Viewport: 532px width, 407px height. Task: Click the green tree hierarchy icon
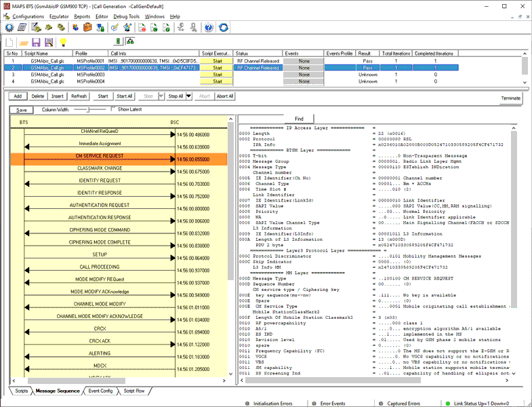130,41
